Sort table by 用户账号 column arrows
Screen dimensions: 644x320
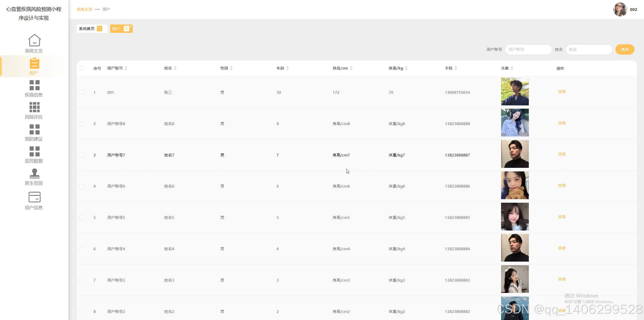(126, 68)
